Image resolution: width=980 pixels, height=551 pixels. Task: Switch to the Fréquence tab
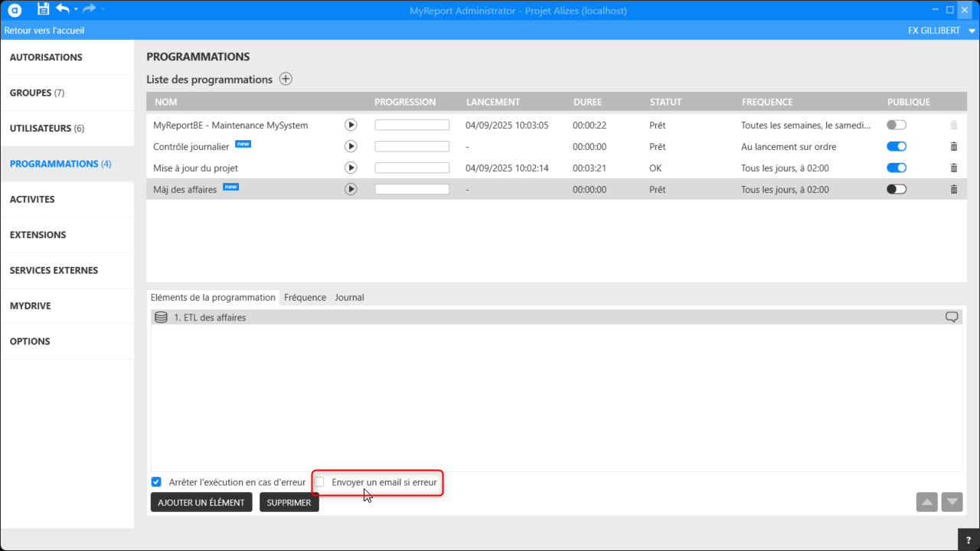click(x=305, y=297)
